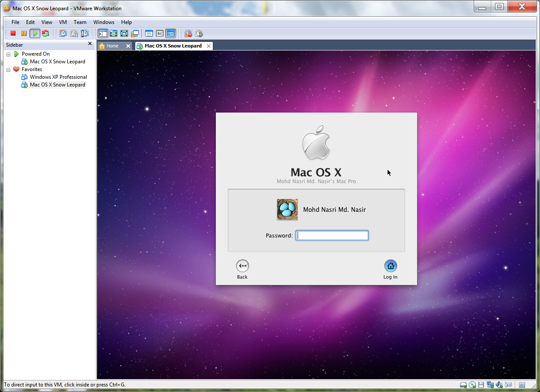Open the File menu
The width and height of the screenshot is (540, 392).
(15, 22)
